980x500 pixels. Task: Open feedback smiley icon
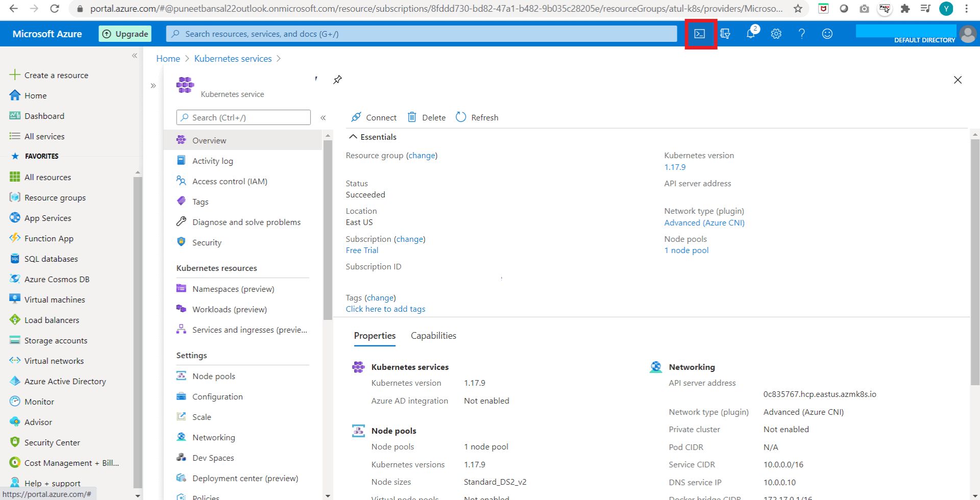[827, 34]
